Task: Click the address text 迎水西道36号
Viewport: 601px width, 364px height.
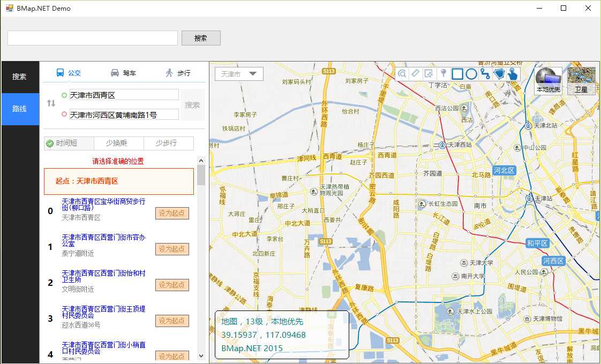Action: point(81,325)
